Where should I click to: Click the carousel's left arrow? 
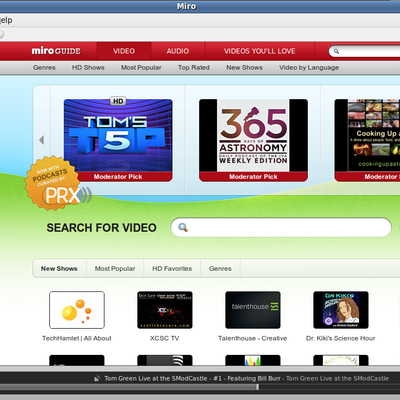pos(42,140)
